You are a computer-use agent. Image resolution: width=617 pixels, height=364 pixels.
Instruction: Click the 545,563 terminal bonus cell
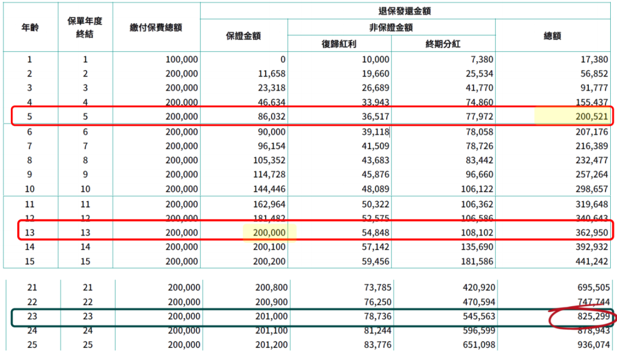click(x=479, y=317)
